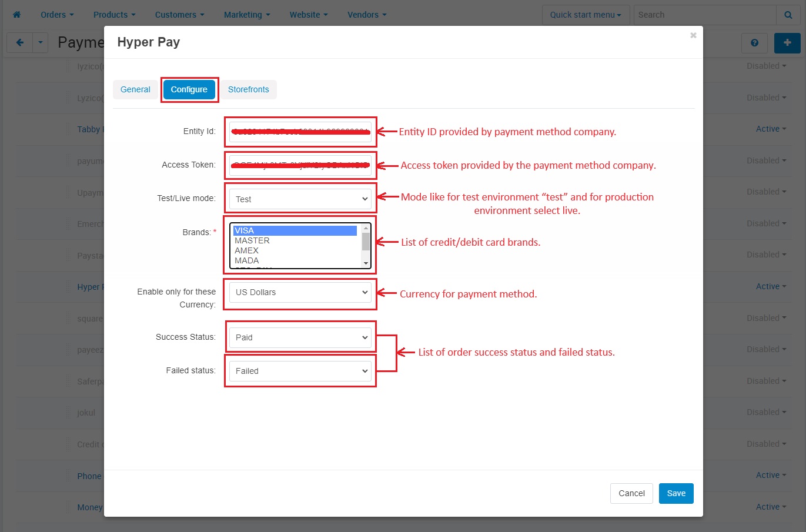Open the back-arrow dropdown caret
Screen dimensions: 806x532
pos(40,42)
